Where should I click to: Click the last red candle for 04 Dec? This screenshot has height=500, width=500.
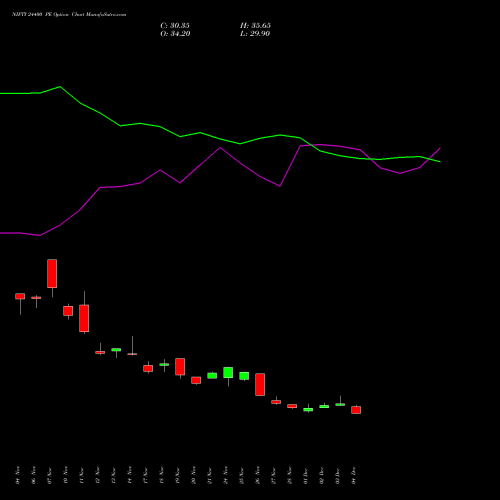(x=356, y=410)
